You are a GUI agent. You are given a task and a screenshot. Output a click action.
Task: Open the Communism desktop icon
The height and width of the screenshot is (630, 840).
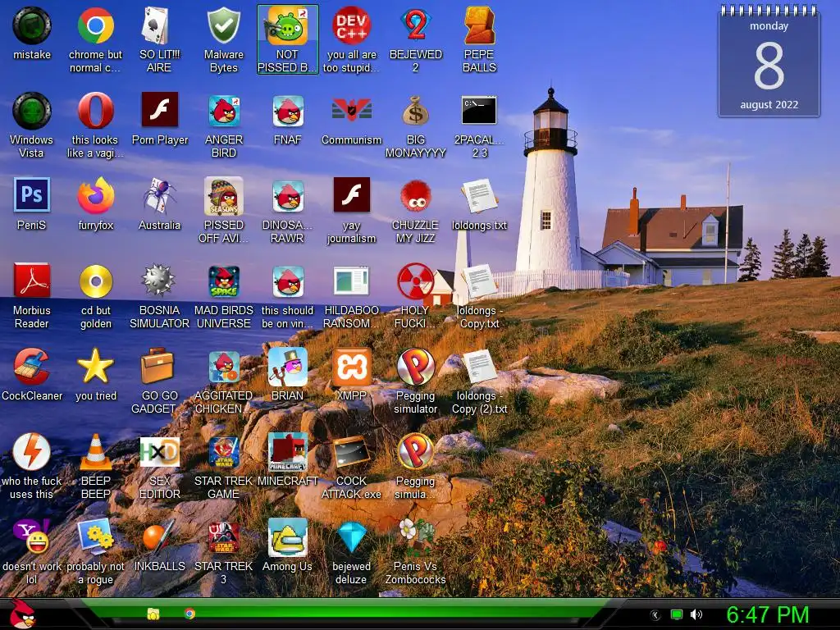(x=351, y=111)
